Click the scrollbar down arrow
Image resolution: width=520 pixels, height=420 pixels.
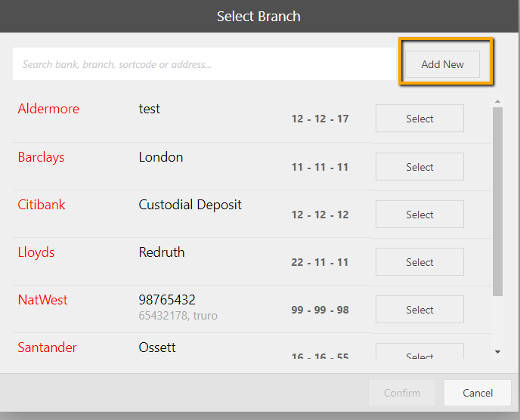(x=497, y=352)
